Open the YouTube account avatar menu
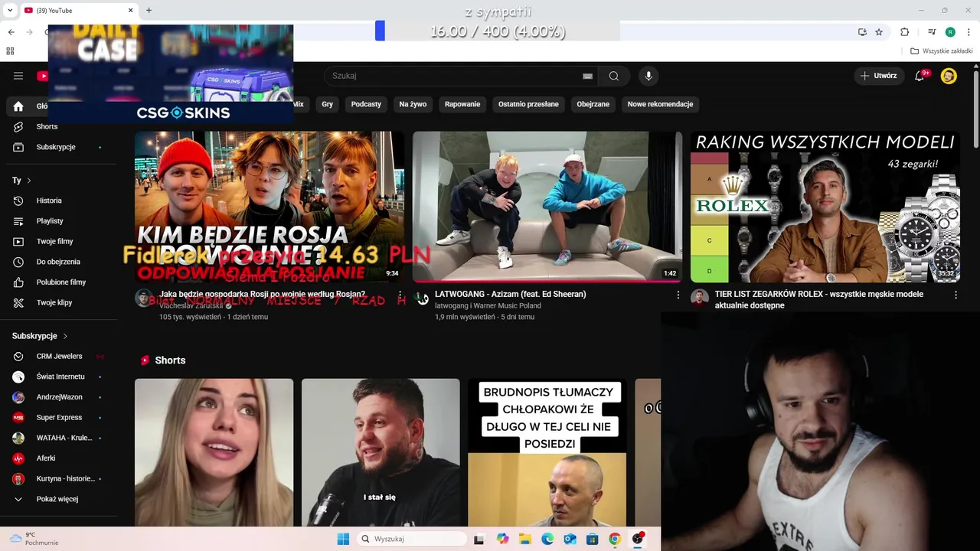The image size is (980, 551). tap(949, 76)
